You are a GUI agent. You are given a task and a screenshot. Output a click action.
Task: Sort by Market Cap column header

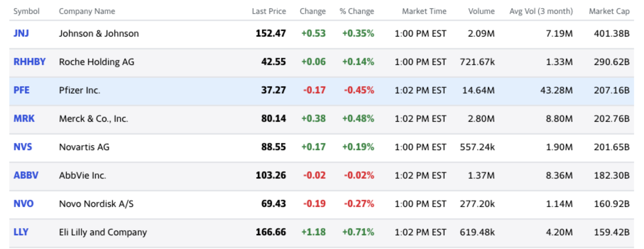click(x=609, y=11)
